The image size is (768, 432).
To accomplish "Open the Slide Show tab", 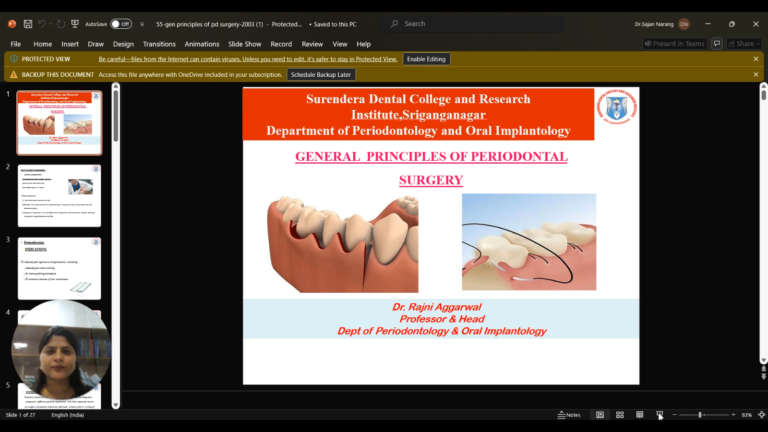I will click(x=244, y=44).
